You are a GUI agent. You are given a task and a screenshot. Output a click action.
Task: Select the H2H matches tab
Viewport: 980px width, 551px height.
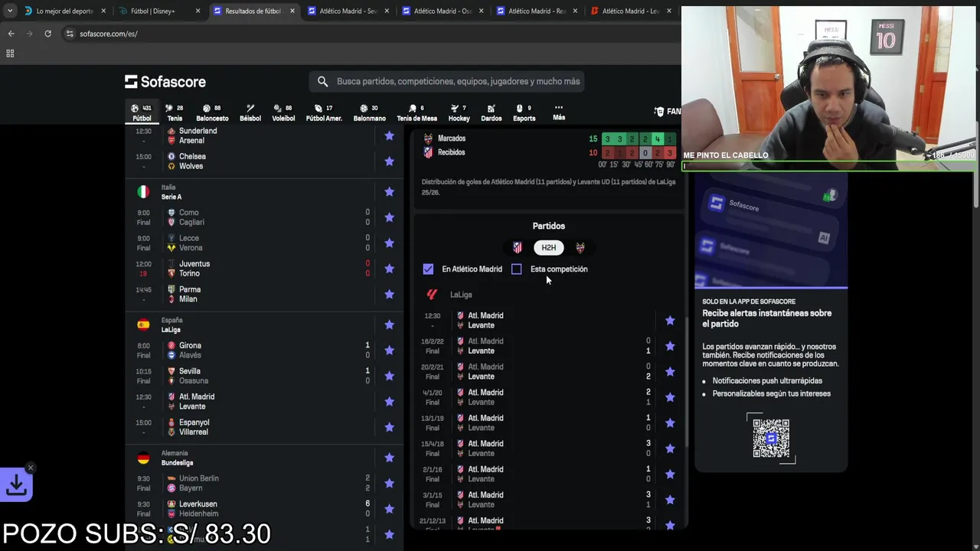click(x=548, y=247)
